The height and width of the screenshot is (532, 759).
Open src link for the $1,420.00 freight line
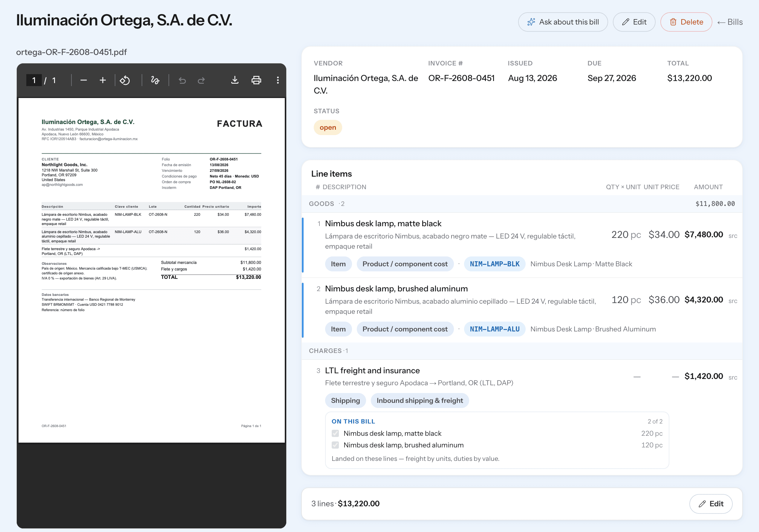pyautogui.click(x=732, y=377)
